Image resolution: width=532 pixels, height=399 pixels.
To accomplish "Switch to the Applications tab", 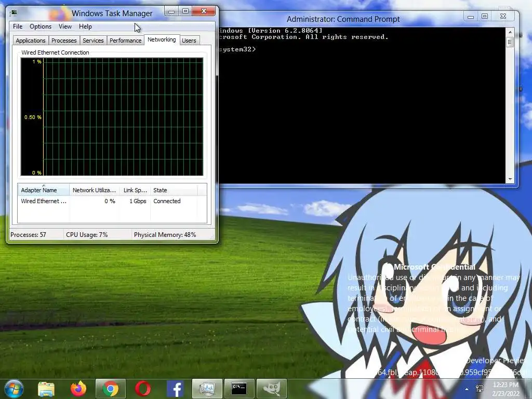I will [31, 41].
